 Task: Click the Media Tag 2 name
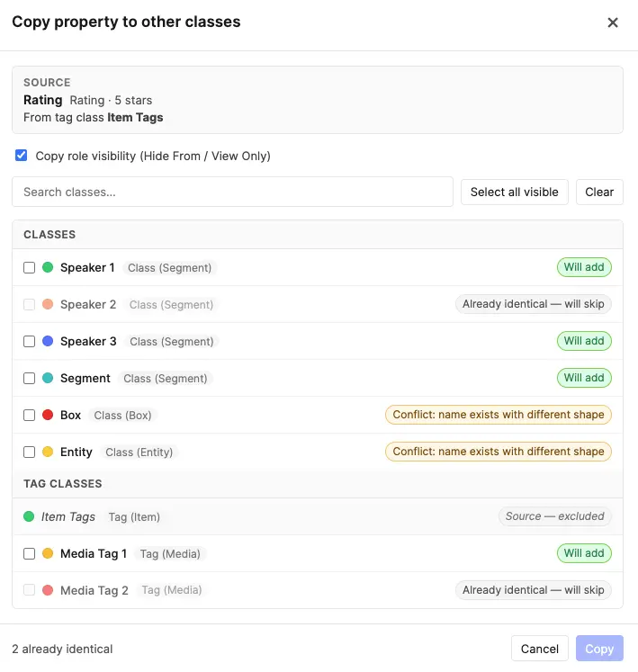[94, 590]
